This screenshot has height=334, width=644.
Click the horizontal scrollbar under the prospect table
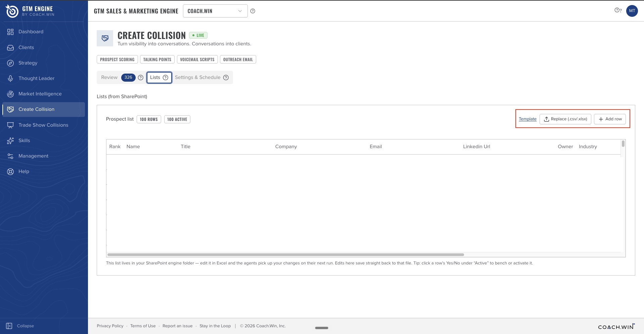[x=285, y=255]
